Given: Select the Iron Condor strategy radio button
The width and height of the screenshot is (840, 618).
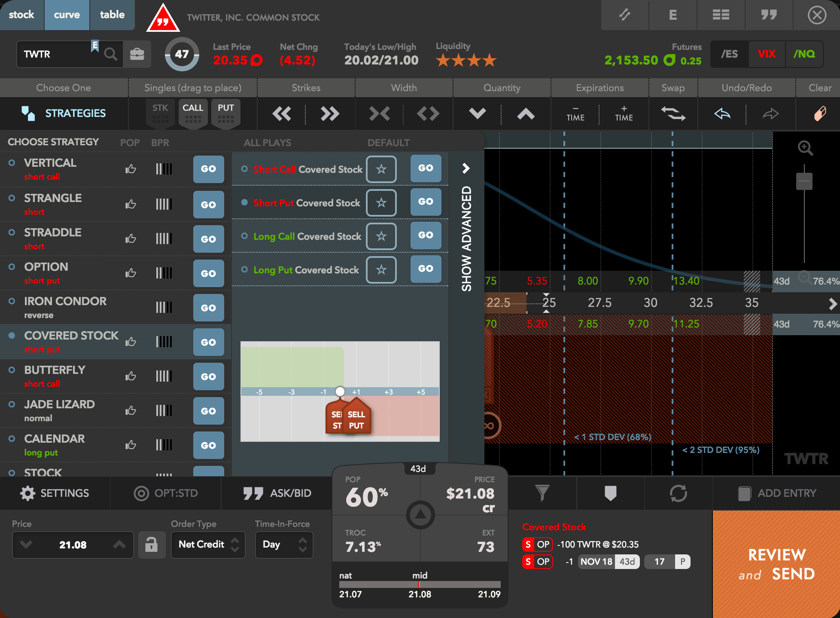Looking at the screenshot, I should click(12, 301).
